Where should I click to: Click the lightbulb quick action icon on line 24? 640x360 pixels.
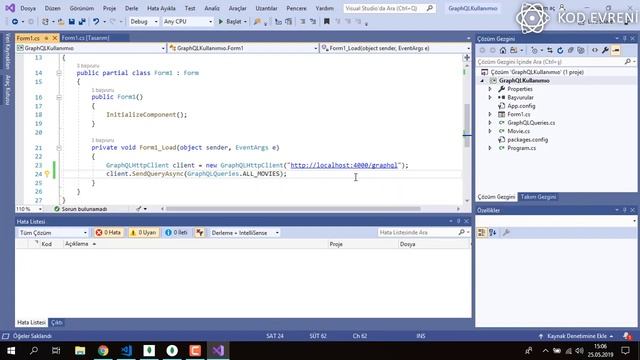tap(47, 174)
